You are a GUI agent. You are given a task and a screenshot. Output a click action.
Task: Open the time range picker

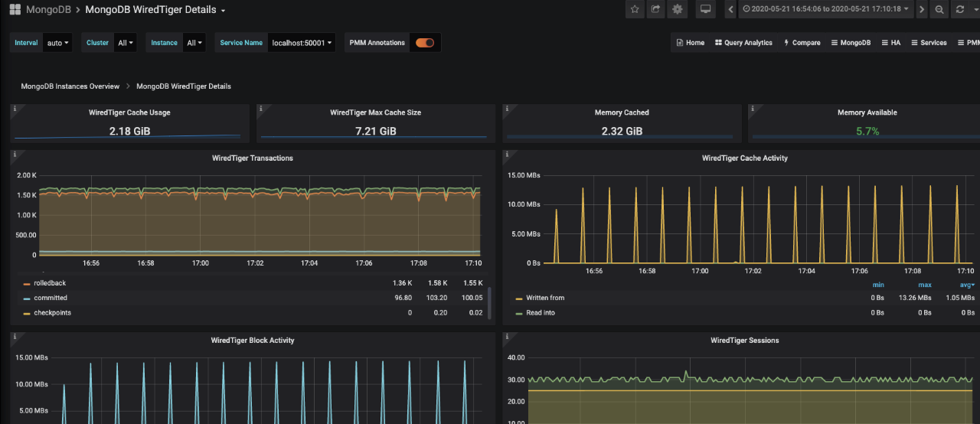825,10
